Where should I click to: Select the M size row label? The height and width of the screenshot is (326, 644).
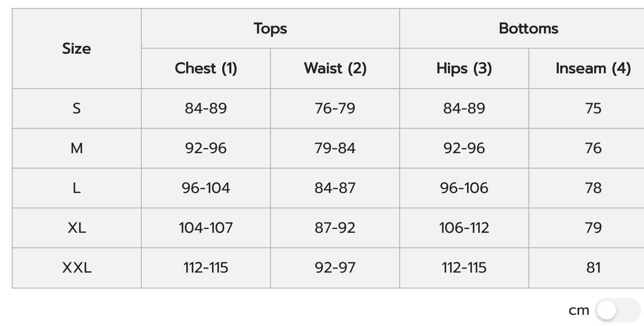(x=76, y=148)
